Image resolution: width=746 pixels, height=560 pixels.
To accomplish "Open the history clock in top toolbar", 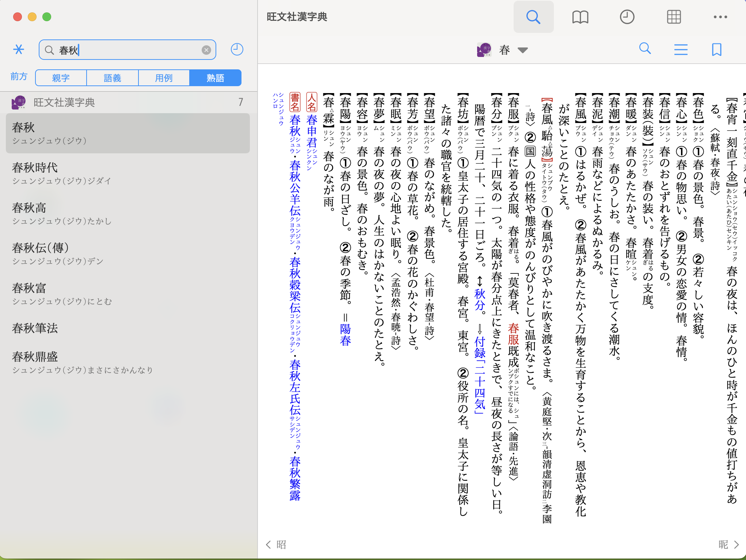I will 627,17.
